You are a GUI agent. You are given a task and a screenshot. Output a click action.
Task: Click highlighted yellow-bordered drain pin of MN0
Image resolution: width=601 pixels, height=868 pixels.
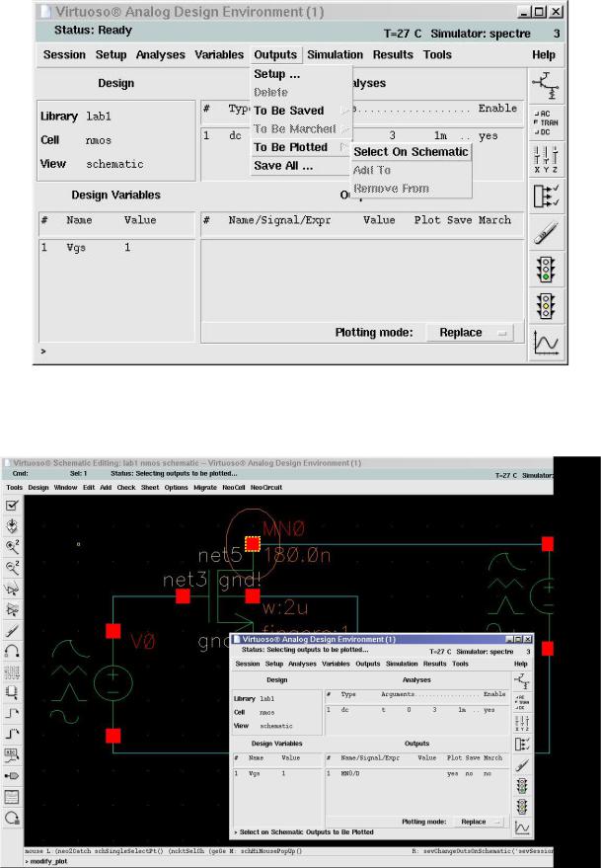253,543
